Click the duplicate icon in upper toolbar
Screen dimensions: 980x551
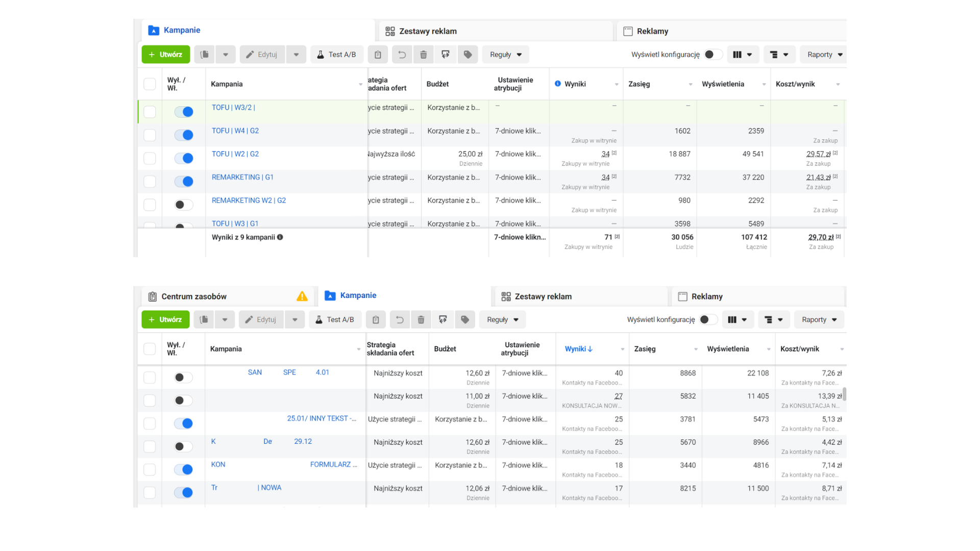(x=205, y=55)
